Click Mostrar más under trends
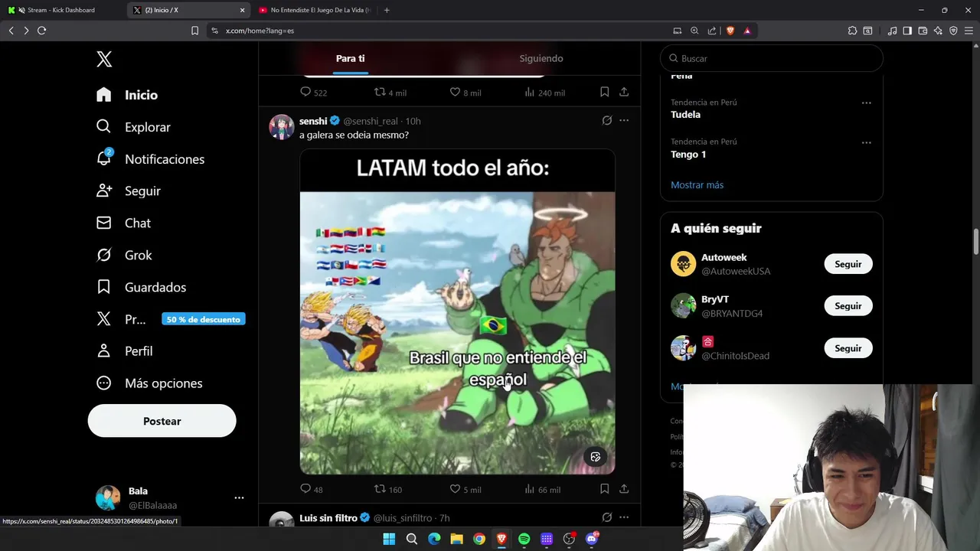Screen dimensions: 980x551 (x=697, y=185)
